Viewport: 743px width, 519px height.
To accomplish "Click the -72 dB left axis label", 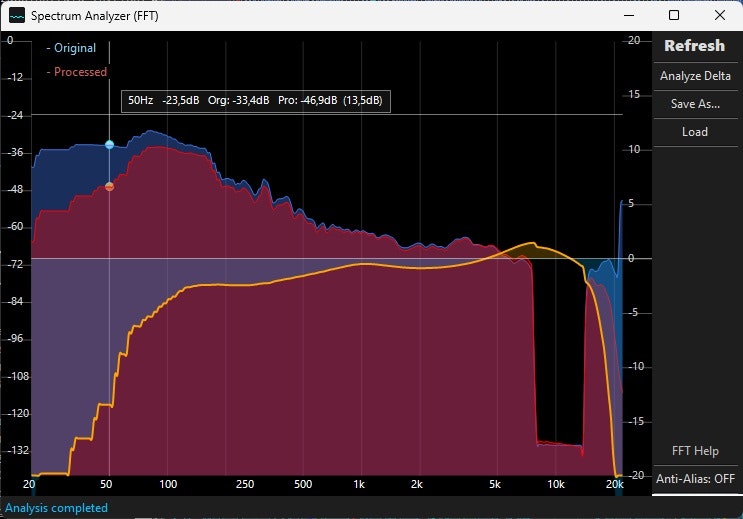I will click(15, 264).
